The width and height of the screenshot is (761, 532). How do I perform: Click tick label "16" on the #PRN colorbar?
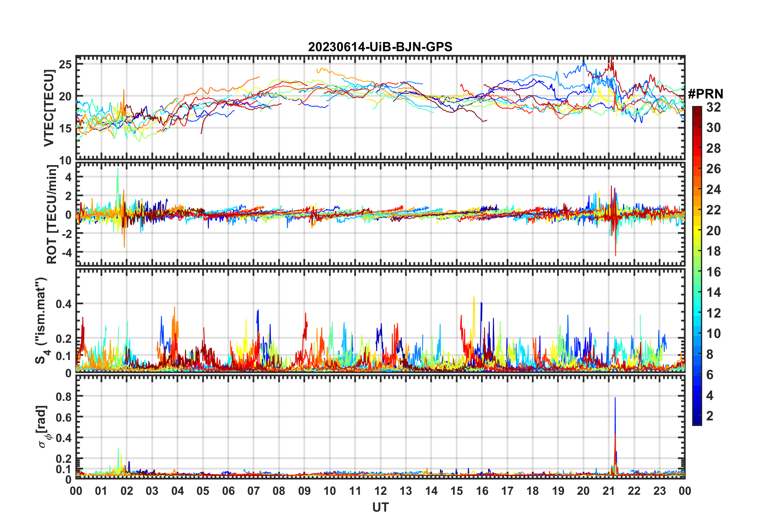(714, 272)
